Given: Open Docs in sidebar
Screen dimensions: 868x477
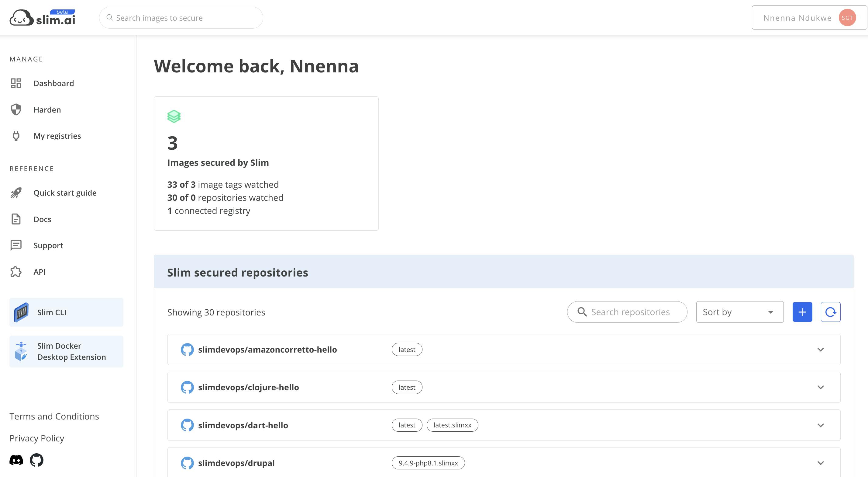Looking at the screenshot, I should point(43,219).
